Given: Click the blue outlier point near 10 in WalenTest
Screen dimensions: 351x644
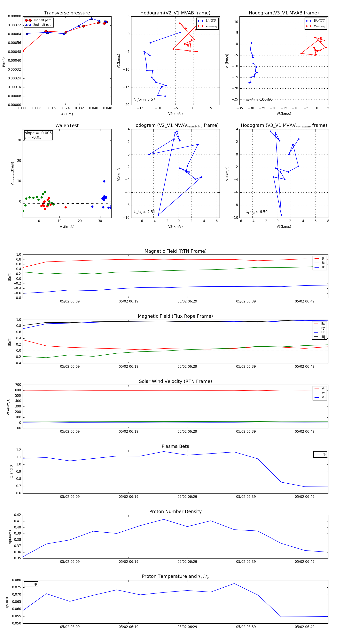Looking at the screenshot, I should 104,181.
